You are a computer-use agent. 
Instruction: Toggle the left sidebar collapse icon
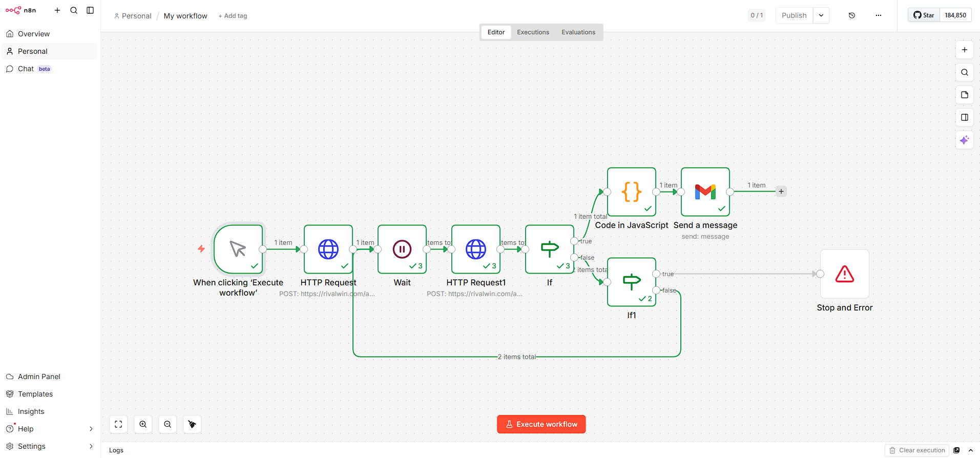point(90,10)
